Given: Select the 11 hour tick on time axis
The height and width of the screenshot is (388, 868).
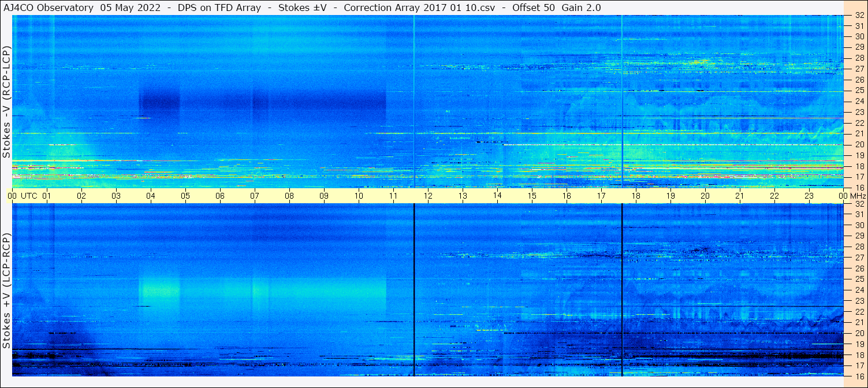Looking at the screenshot, I should point(393,196).
